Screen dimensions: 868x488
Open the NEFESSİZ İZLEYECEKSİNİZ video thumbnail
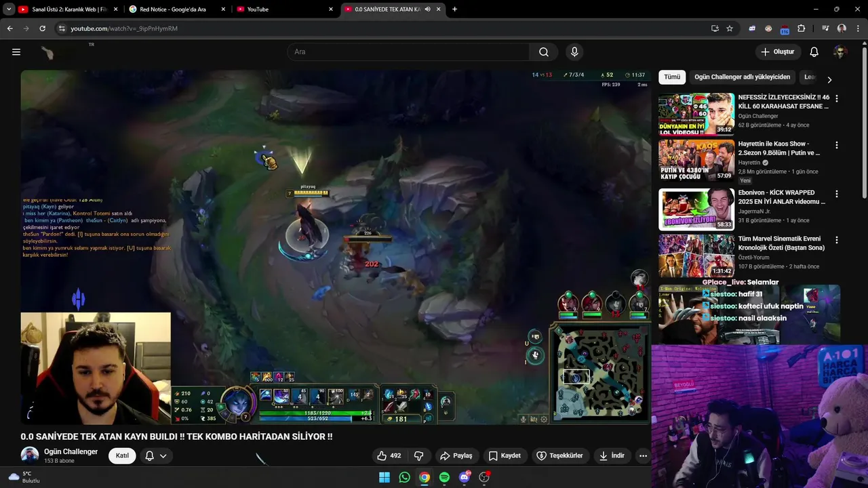tap(696, 114)
